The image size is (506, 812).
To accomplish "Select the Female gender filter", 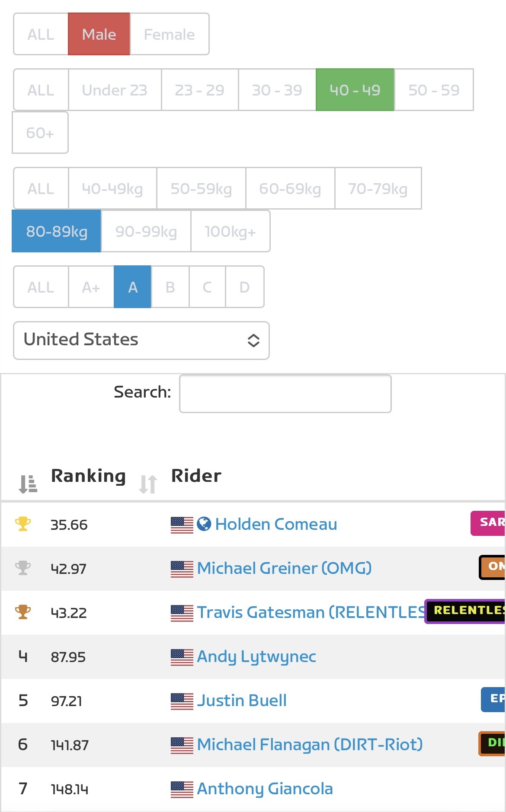I will (170, 34).
